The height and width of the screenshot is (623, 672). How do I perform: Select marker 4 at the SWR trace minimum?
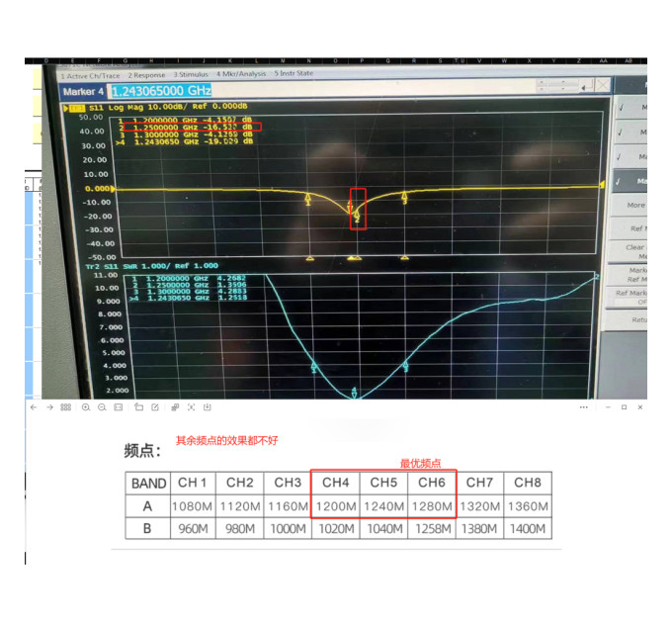tap(354, 393)
